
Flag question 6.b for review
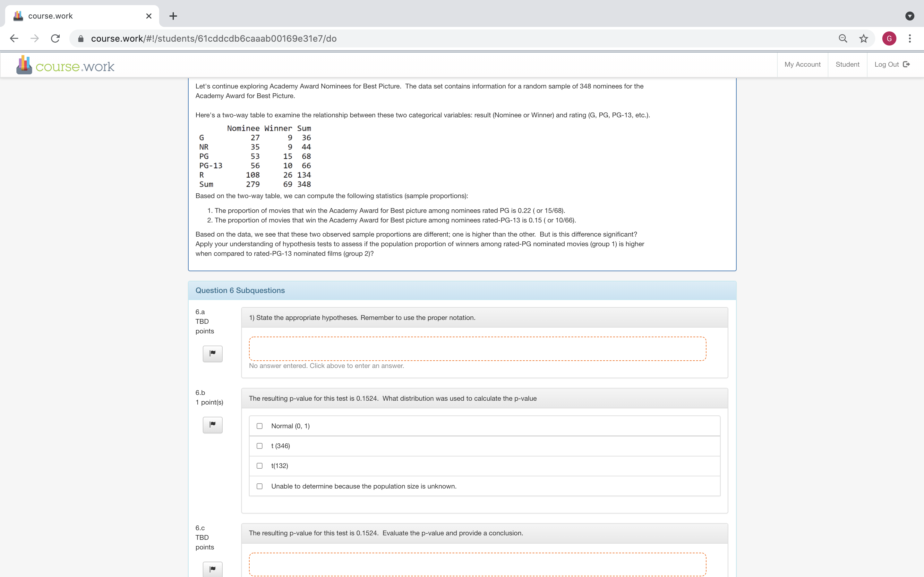coord(212,424)
